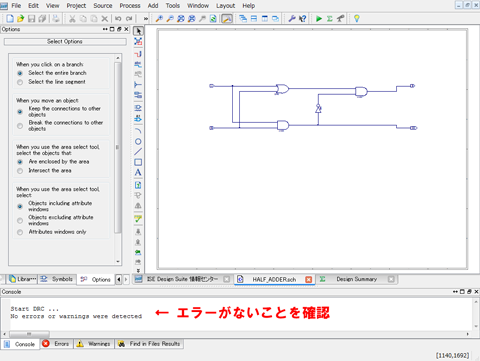
Task: Click the Save file toolbar icon
Action: [x=31, y=19]
